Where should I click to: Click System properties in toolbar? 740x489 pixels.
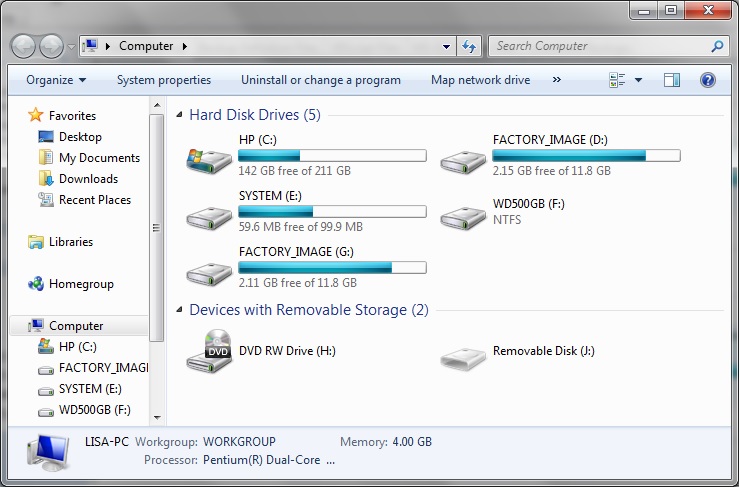(x=164, y=80)
